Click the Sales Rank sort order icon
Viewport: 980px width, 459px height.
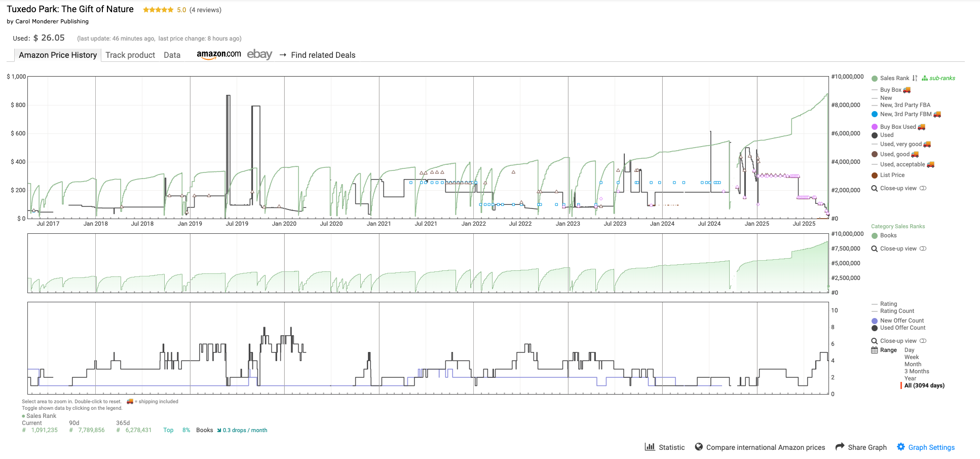click(915, 78)
